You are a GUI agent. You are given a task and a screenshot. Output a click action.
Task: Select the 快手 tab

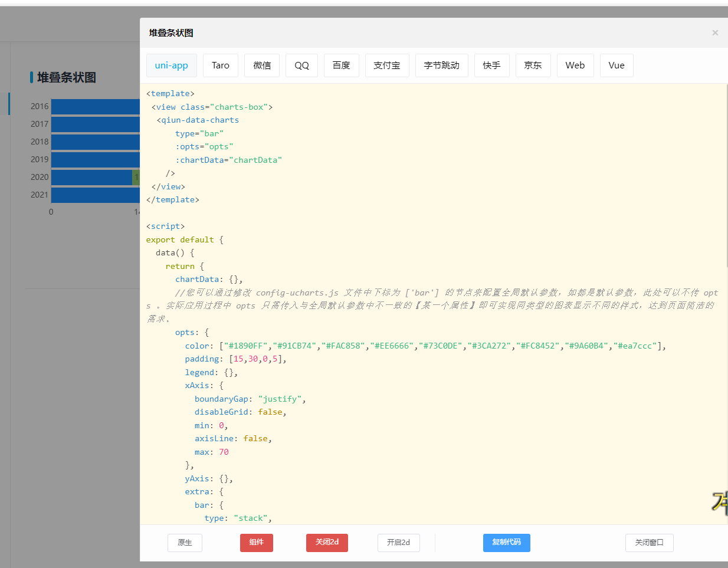tap(492, 65)
